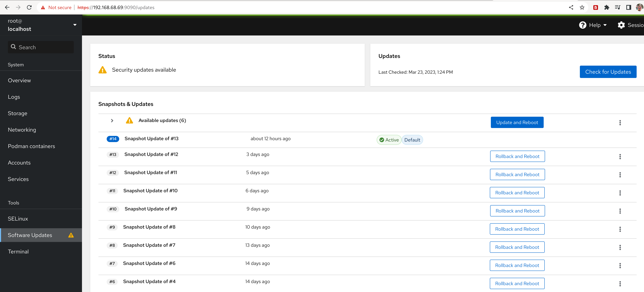Open browser extensions puzzle icon
The image size is (644, 292).
pyautogui.click(x=606, y=8)
